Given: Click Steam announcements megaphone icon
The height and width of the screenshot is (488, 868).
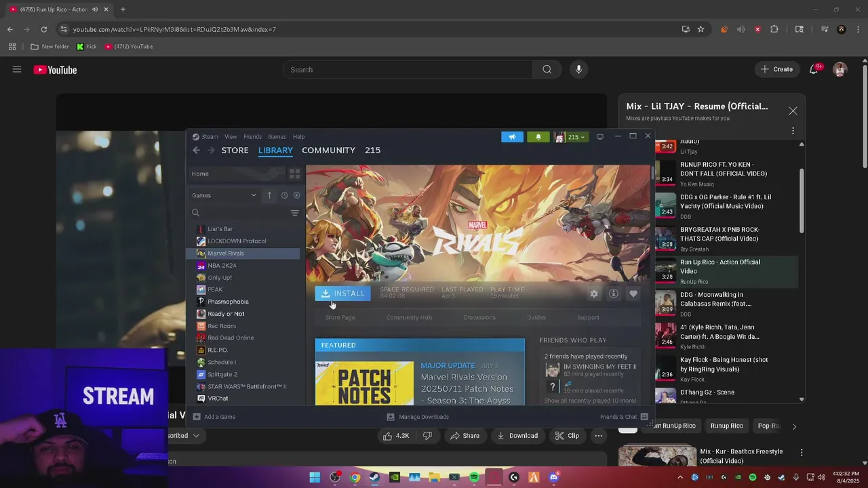Looking at the screenshot, I should click(x=513, y=137).
